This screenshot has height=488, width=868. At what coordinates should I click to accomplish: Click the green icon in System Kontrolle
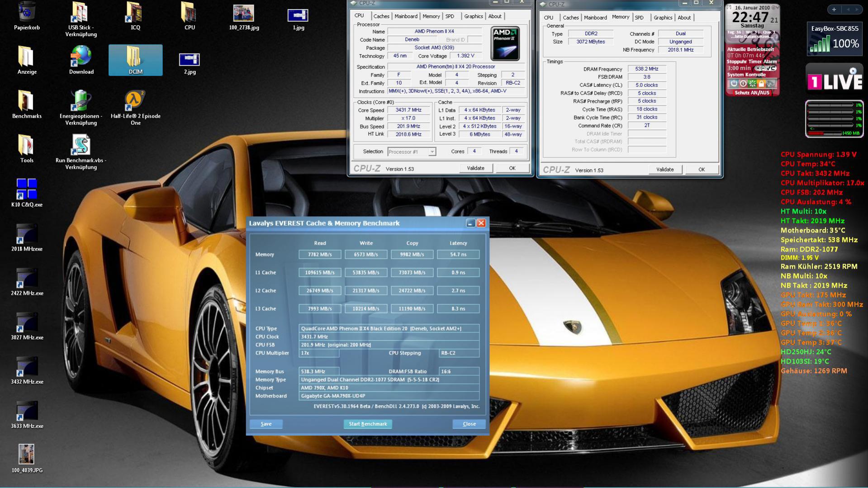coord(752,84)
